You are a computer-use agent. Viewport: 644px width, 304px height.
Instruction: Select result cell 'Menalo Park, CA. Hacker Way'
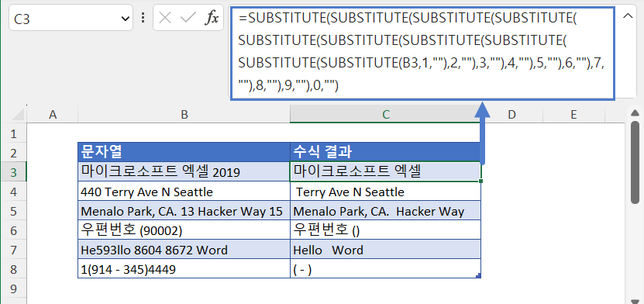pos(386,210)
